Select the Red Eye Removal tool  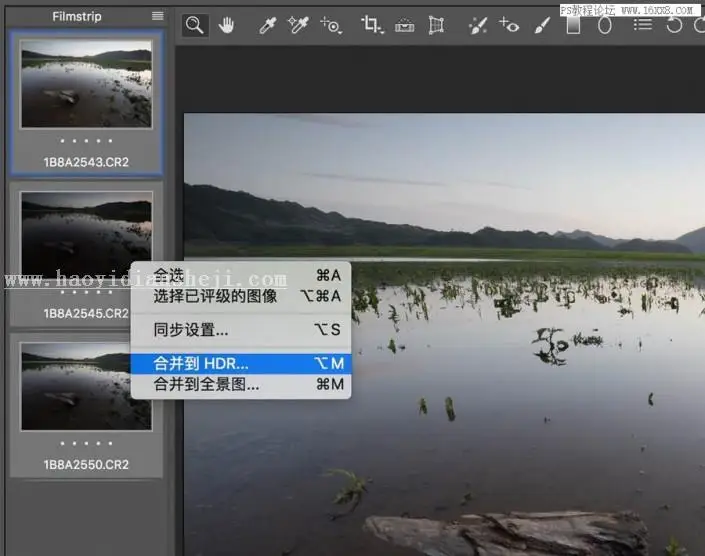coord(509,25)
